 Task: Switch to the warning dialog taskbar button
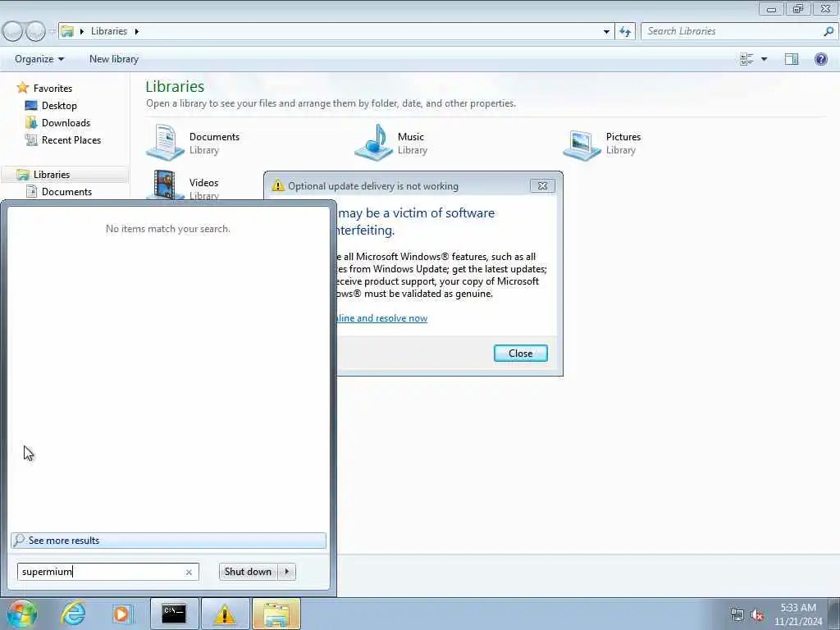point(225,614)
